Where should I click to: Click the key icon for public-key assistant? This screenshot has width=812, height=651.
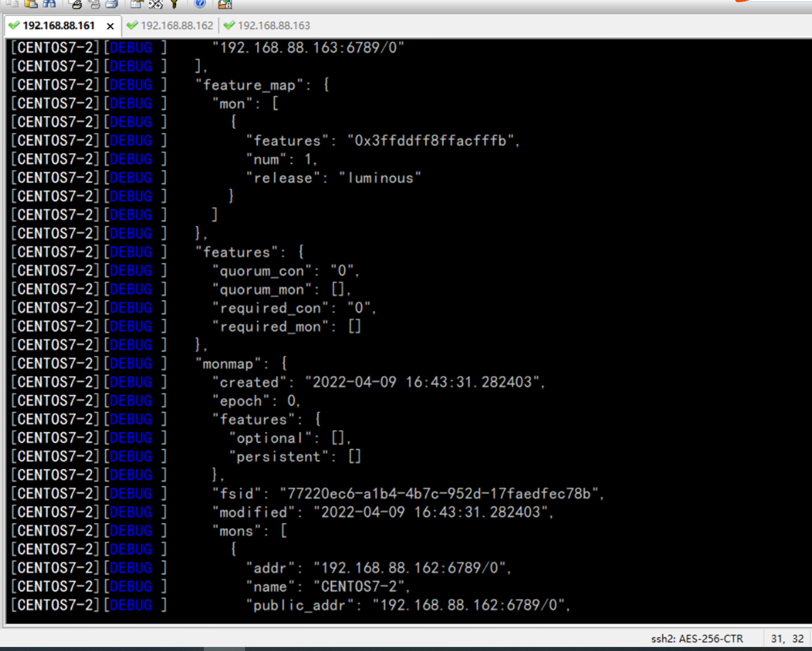(x=174, y=4)
